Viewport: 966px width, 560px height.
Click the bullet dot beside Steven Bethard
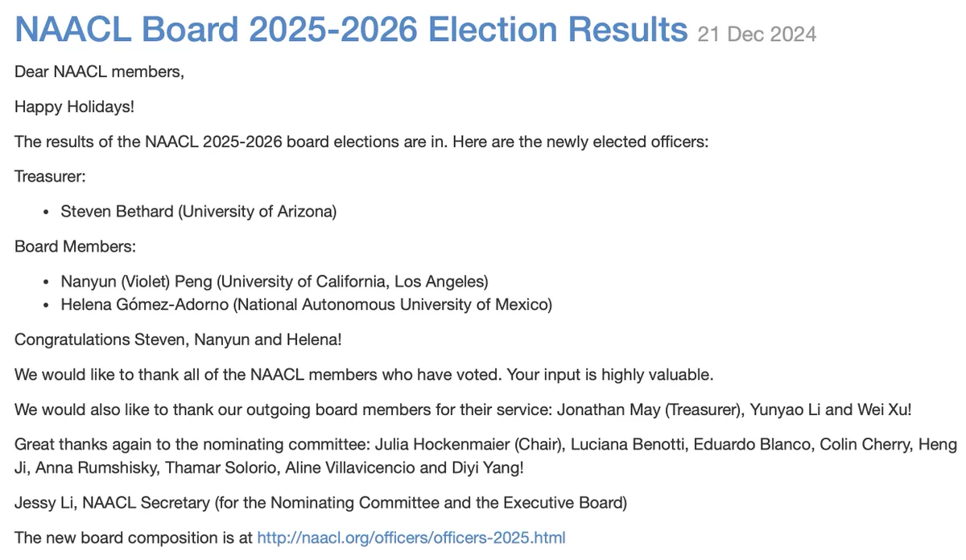(46, 212)
